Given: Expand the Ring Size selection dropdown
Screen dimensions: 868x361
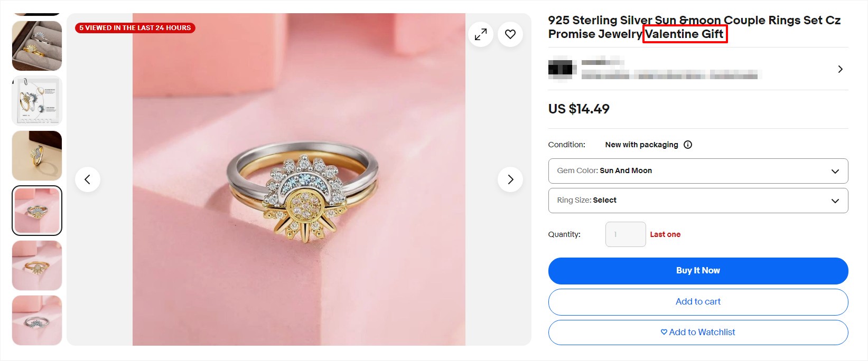Looking at the screenshot, I should coord(698,200).
